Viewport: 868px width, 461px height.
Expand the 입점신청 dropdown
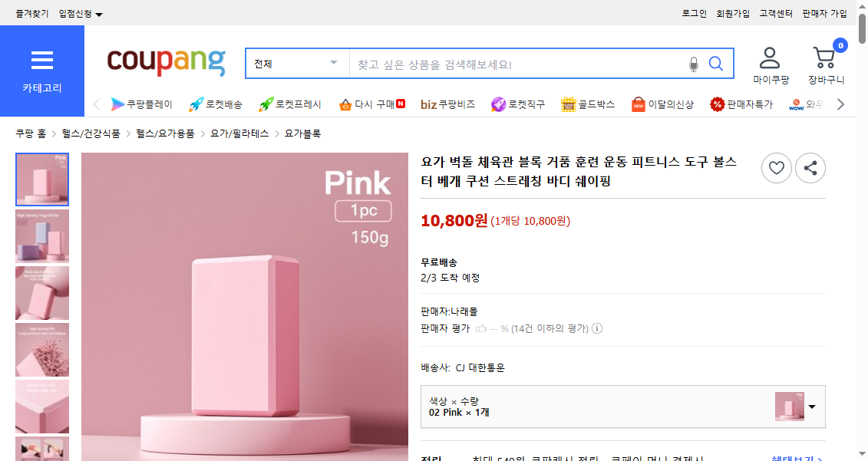(x=81, y=14)
